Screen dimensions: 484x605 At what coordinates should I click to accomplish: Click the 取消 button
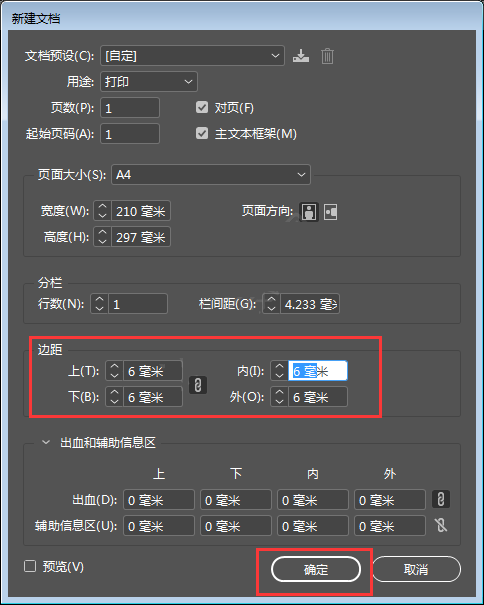click(416, 569)
